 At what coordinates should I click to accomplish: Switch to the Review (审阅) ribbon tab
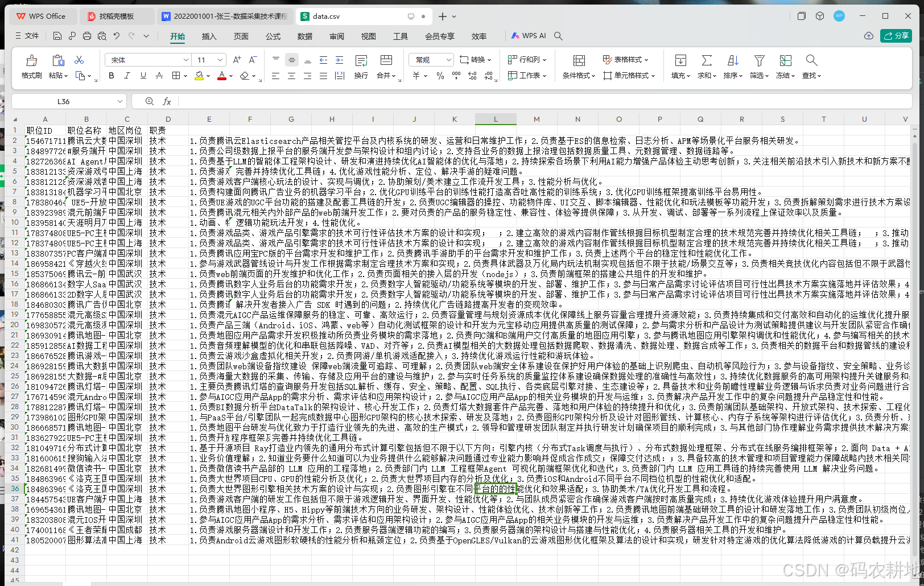337,36
